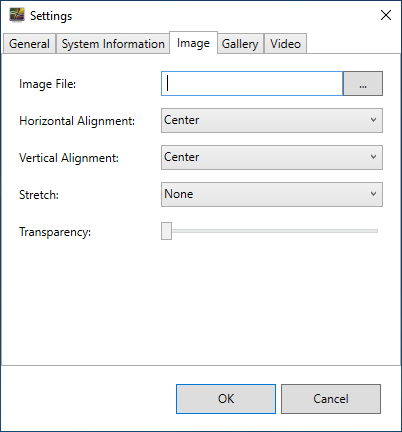Click the middle of the Transparency slider track

coord(270,231)
